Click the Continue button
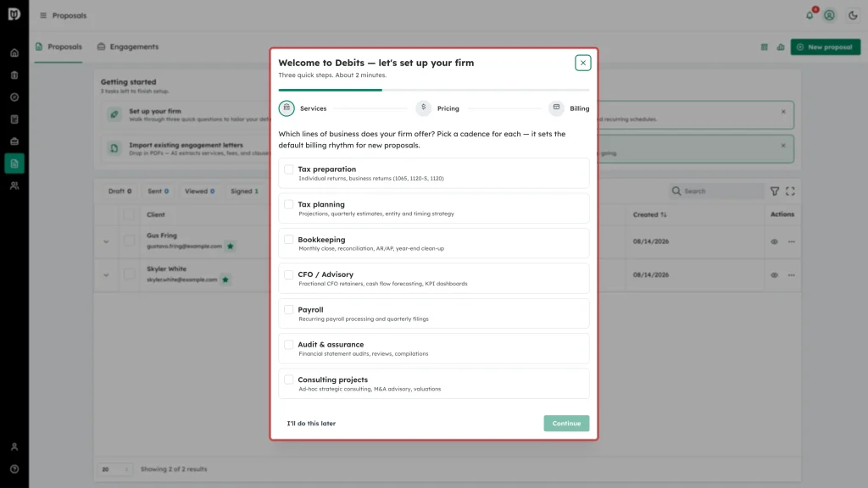This screenshot has width=868, height=488. pyautogui.click(x=566, y=424)
